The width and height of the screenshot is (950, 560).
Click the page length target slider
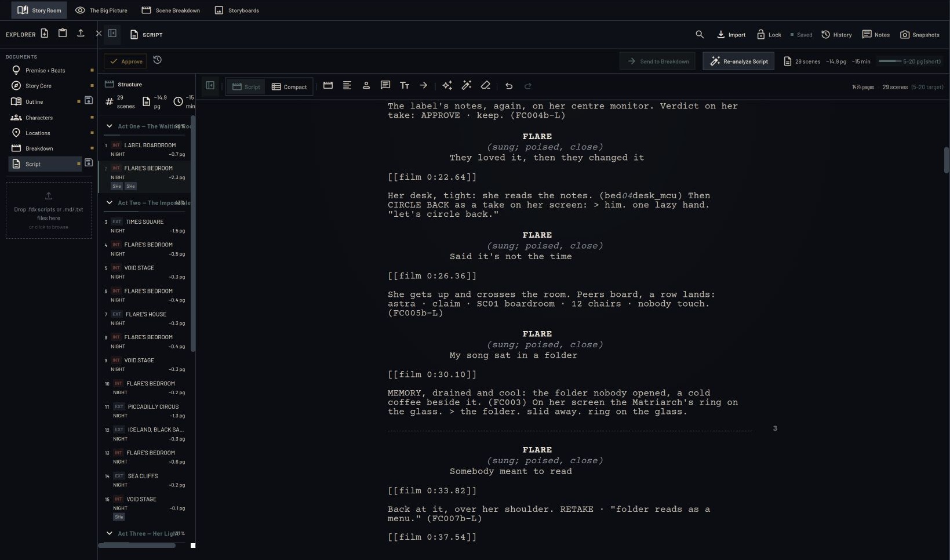point(890,61)
